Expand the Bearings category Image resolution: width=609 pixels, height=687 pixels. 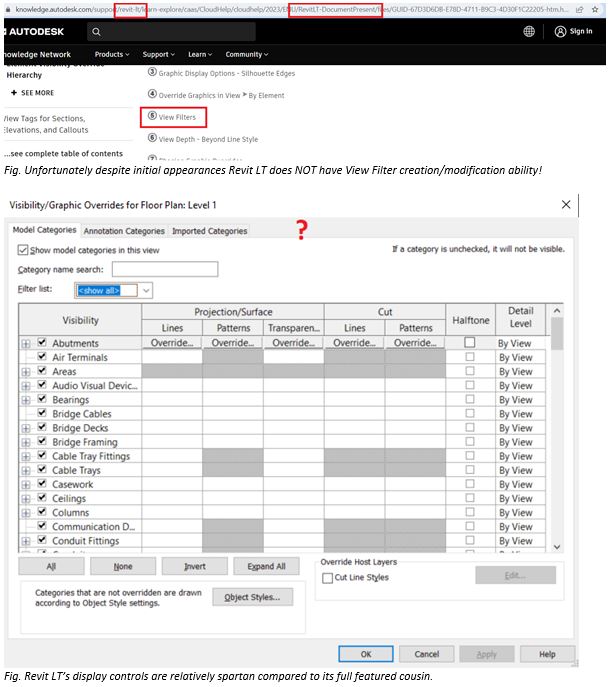[x=26, y=400]
